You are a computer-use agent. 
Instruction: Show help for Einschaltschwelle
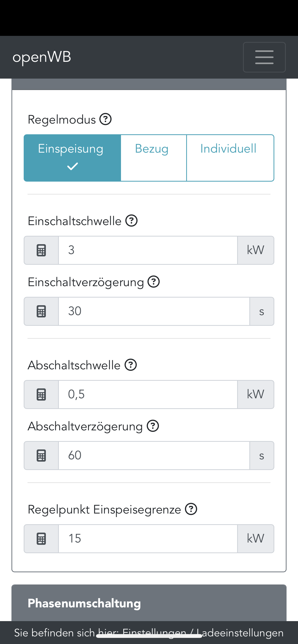(131, 221)
